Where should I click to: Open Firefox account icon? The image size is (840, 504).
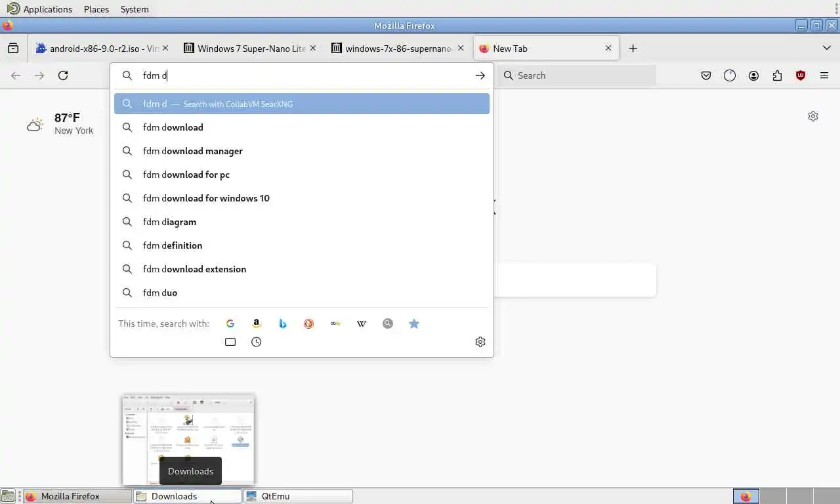753,75
